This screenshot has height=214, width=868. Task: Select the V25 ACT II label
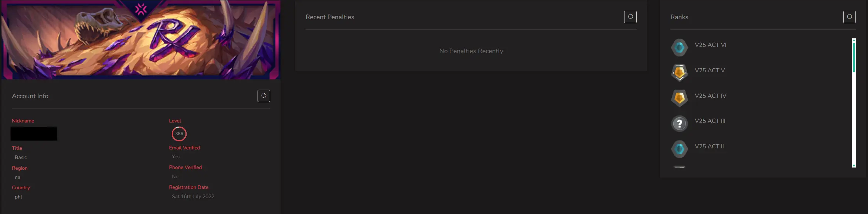(x=709, y=146)
